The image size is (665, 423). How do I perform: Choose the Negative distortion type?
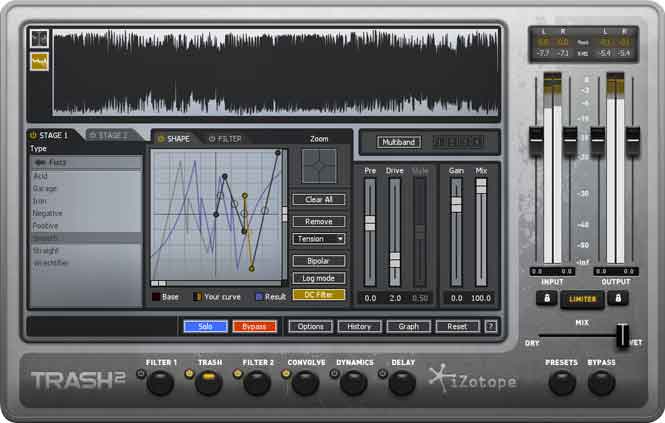[x=86, y=213]
